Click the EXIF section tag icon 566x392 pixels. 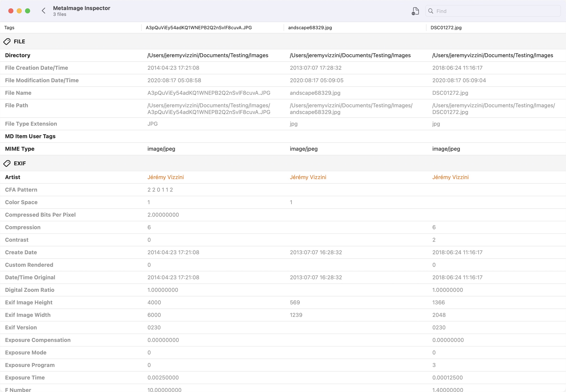click(x=7, y=163)
